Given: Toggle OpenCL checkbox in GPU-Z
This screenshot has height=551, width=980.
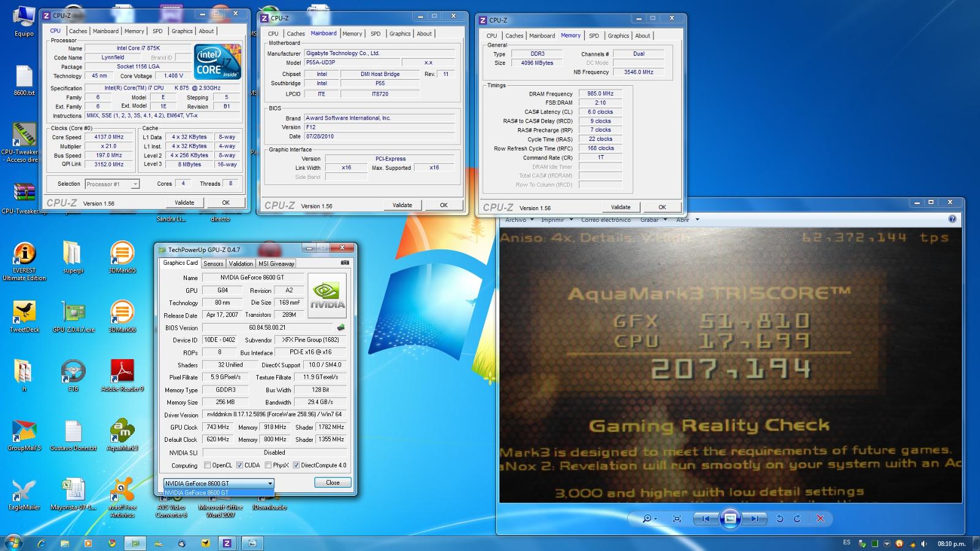Looking at the screenshot, I should tap(207, 465).
